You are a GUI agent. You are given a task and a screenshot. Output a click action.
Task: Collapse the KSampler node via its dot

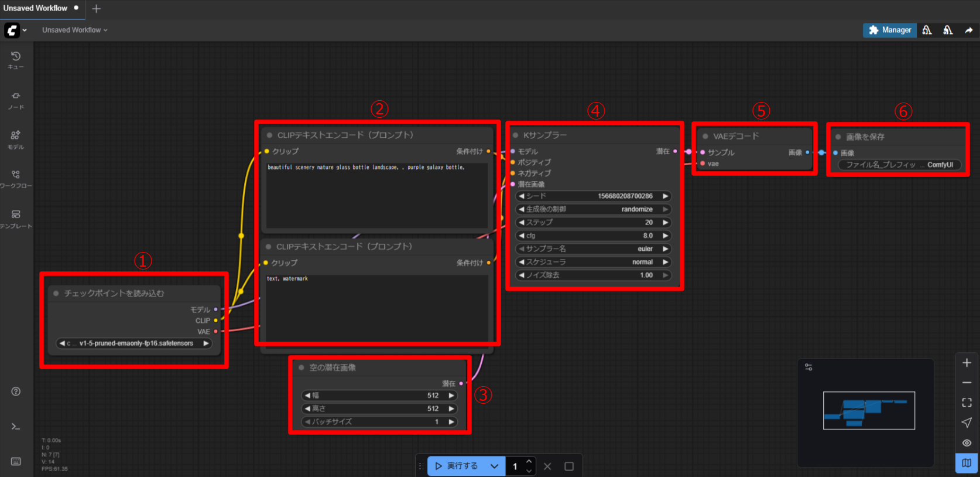515,135
